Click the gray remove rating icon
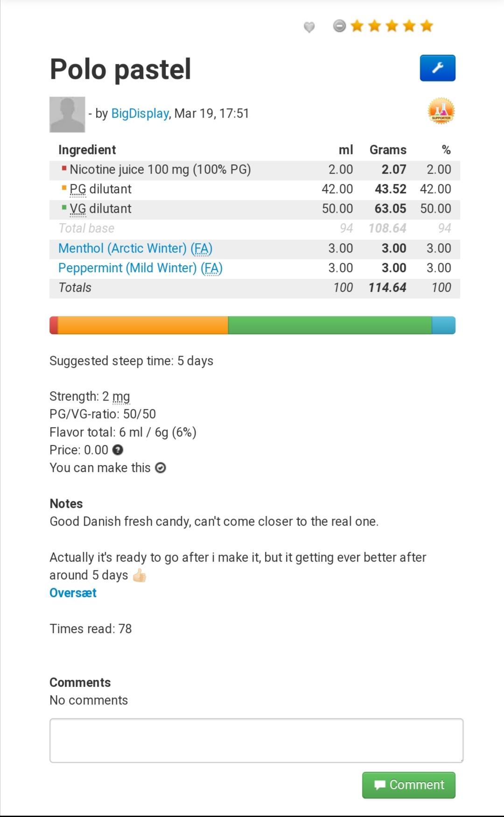The height and width of the screenshot is (817, 504). coord(340,26)
